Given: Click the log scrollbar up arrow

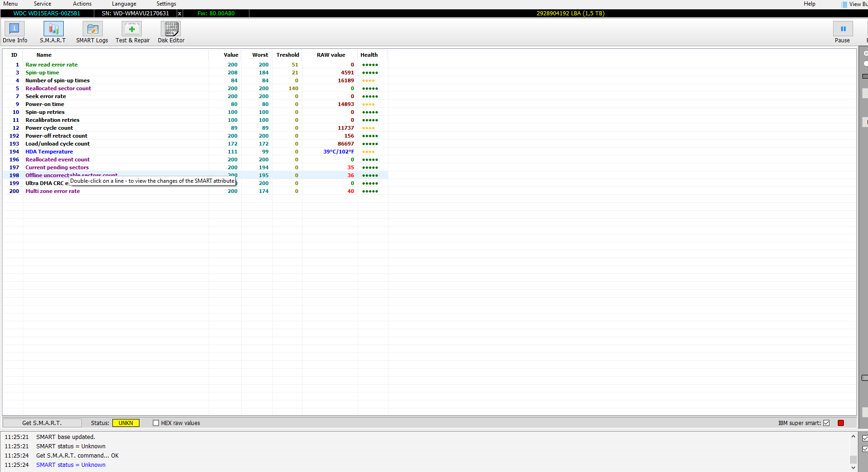Looking at the screenshot, I should pos(853,436).
